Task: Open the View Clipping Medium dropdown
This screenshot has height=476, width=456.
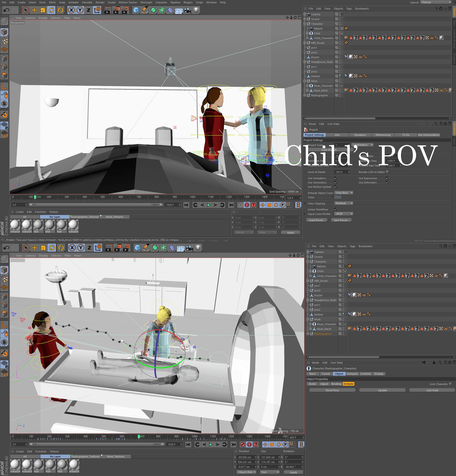Action: (x=344, y=203)
